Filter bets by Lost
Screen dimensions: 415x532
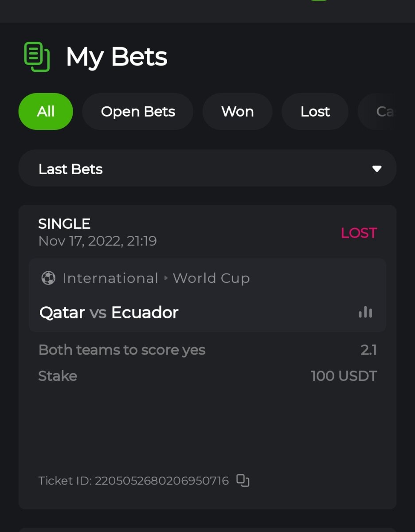315,111
